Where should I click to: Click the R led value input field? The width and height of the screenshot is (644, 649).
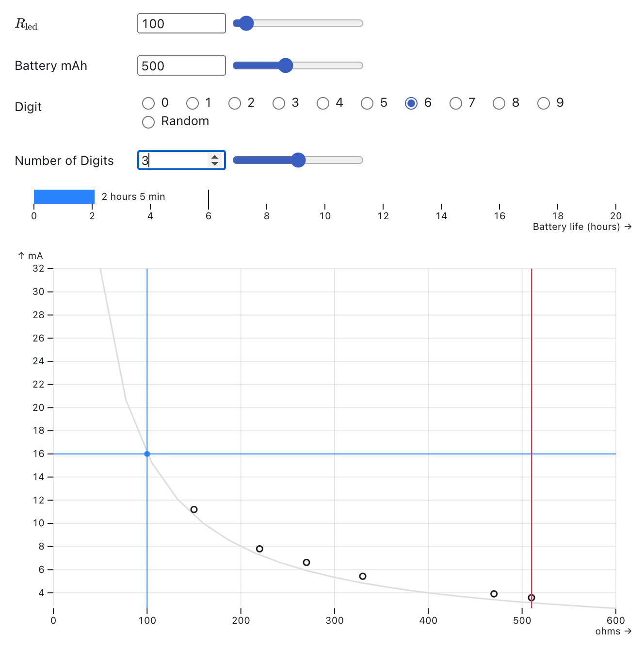click(181, 24)
